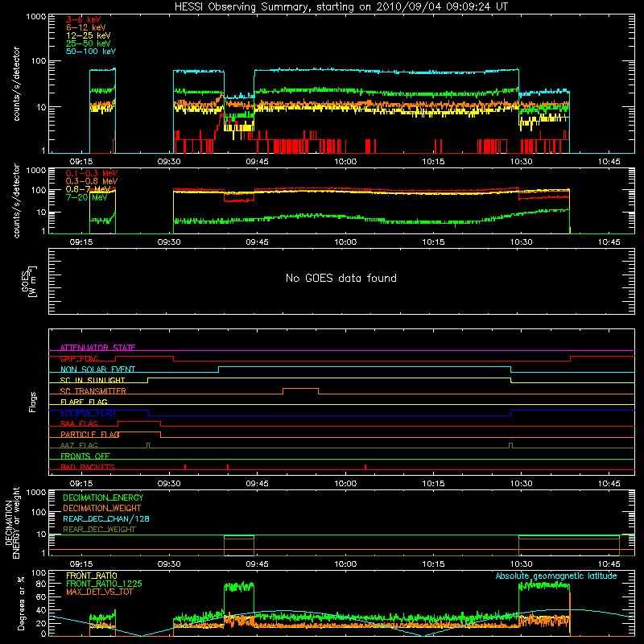
Task: Click the 0.3-0.8 MeV legend label
Action: coord(92,181)
